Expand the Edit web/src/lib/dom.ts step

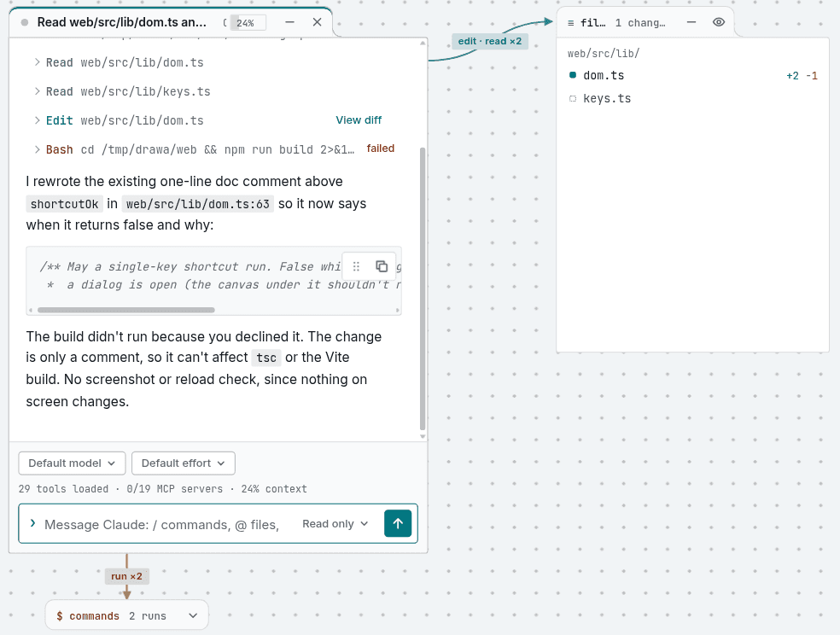[x=37, y=120]
